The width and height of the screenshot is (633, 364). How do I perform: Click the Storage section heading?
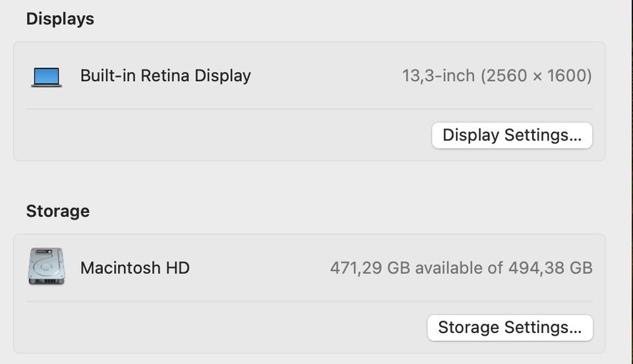pos(58,211)
